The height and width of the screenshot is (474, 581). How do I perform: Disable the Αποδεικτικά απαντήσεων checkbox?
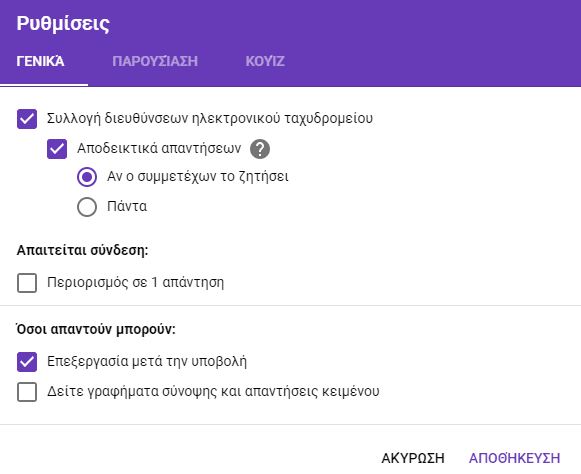coord(57,149)
